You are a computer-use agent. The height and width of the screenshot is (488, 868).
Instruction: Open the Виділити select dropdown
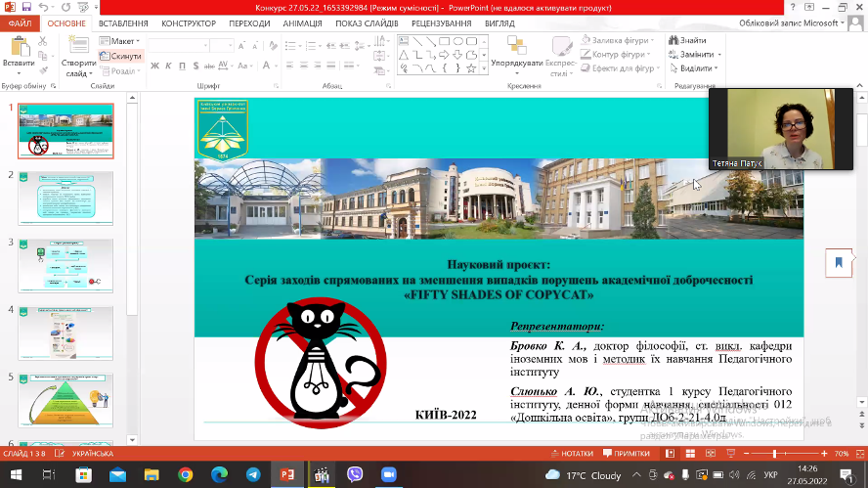click(693, 68)
